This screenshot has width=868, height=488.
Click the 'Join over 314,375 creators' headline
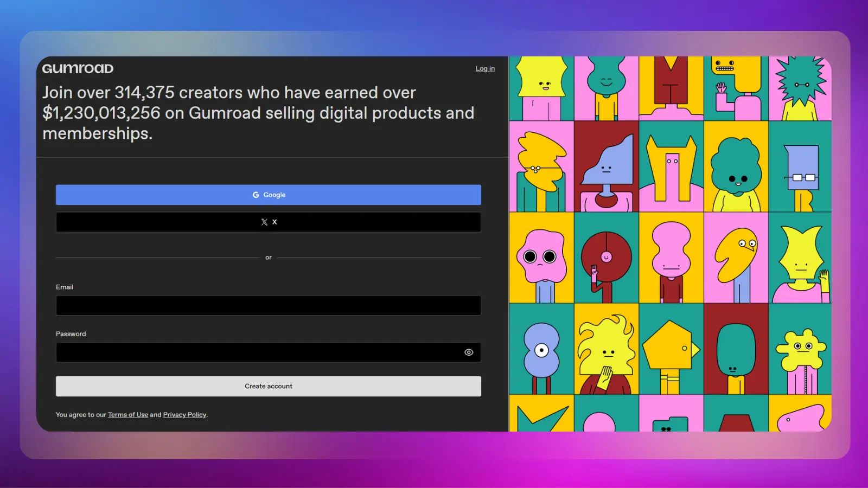pos(258,113)
